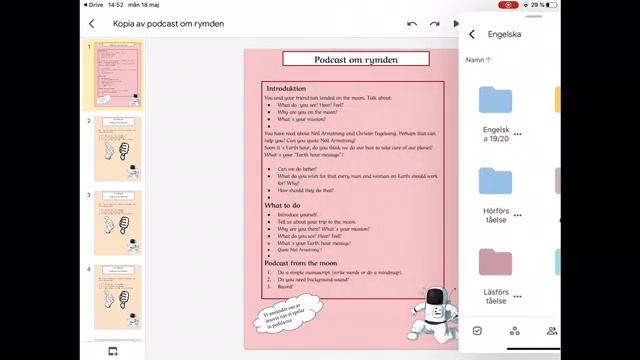Select slide 4 thumbnail
This screenshot has height=360, width=640.
[118, 297]
